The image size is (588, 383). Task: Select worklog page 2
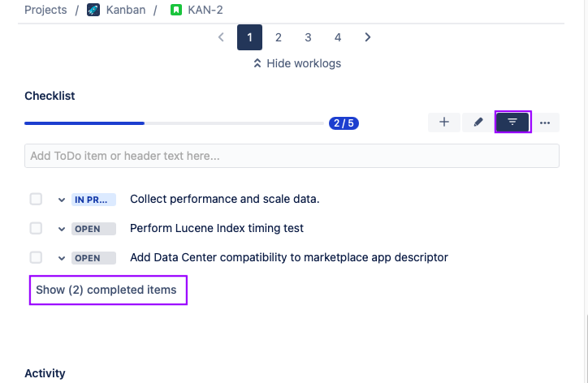tap(279, 37)
